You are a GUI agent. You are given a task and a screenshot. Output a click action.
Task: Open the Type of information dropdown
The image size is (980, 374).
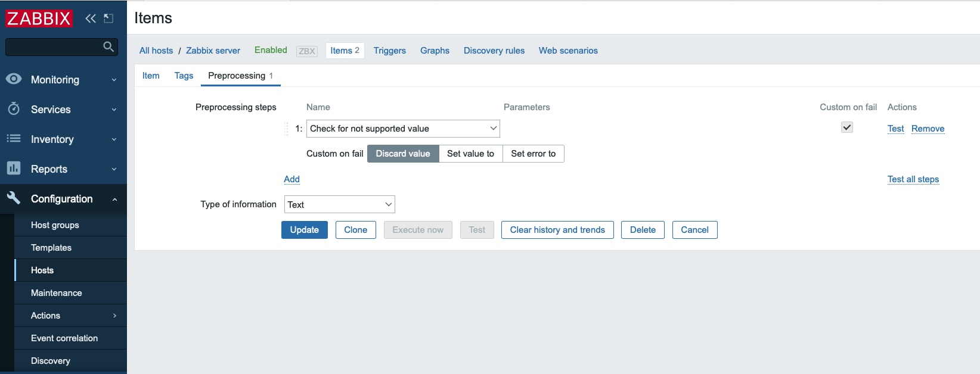coord(340,204)
